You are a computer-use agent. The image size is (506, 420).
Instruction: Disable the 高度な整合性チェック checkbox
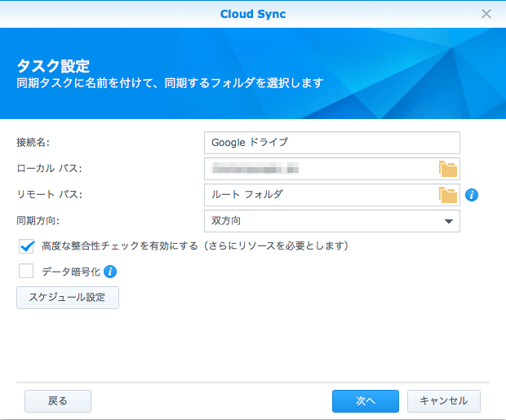26,245
